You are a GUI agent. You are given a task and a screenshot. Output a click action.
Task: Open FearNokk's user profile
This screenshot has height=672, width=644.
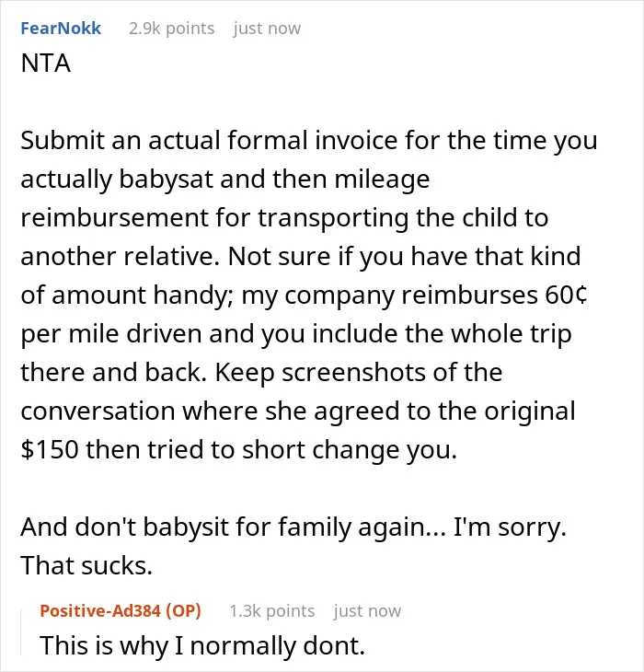[61, 29]
